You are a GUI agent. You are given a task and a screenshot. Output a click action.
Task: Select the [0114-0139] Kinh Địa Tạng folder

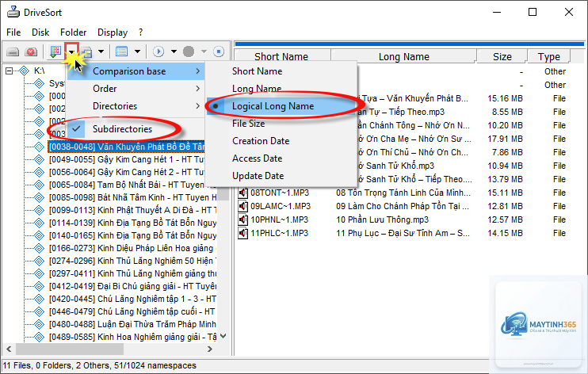pyautogui.click(x=133, y=223)
